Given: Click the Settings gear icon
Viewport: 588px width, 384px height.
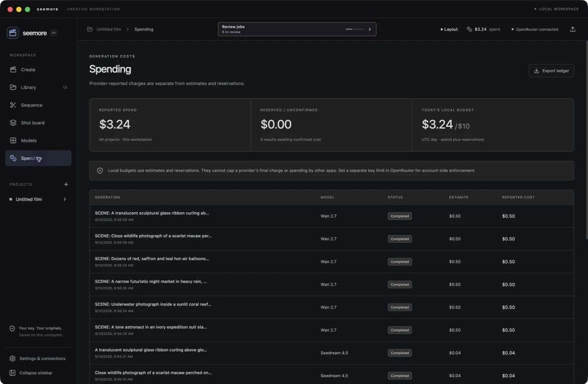Looking at the screenshot, I should pos(13,358).
